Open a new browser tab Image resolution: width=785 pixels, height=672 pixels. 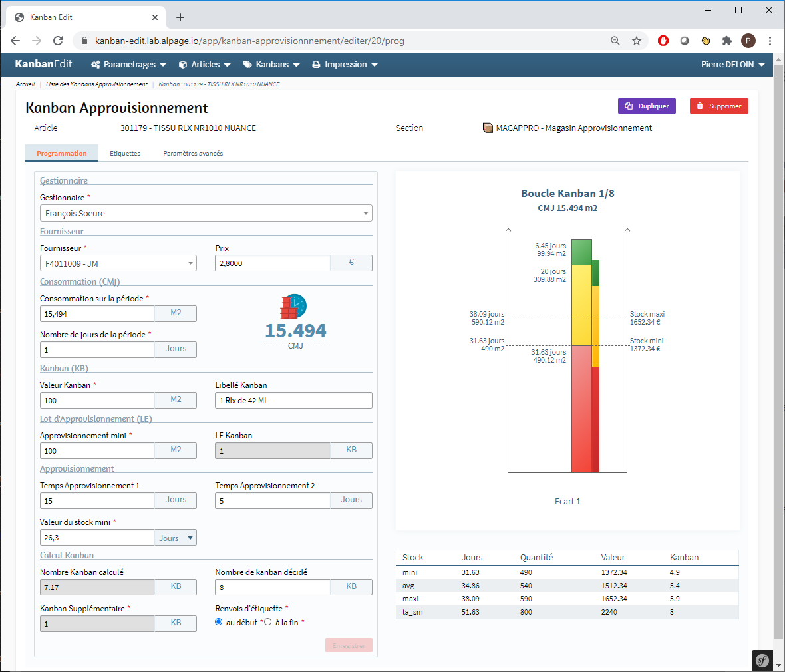[x=180, y=17]
